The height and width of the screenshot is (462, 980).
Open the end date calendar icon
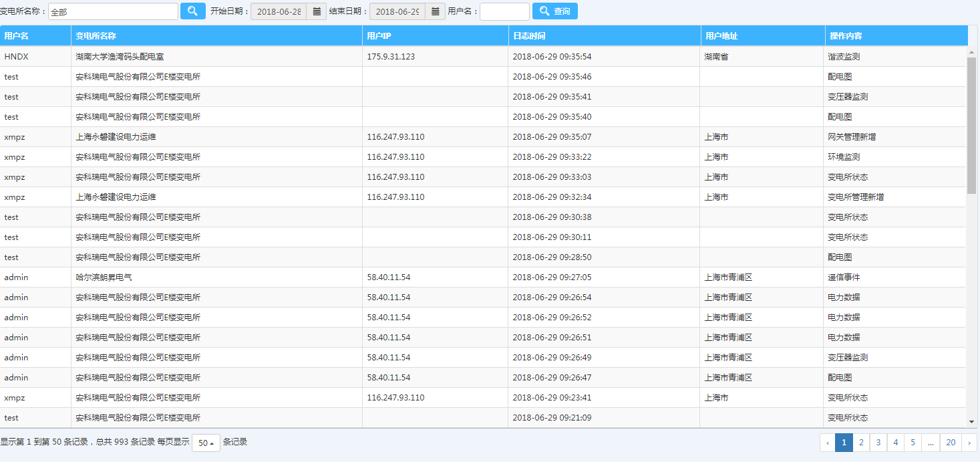coord(436,11)
